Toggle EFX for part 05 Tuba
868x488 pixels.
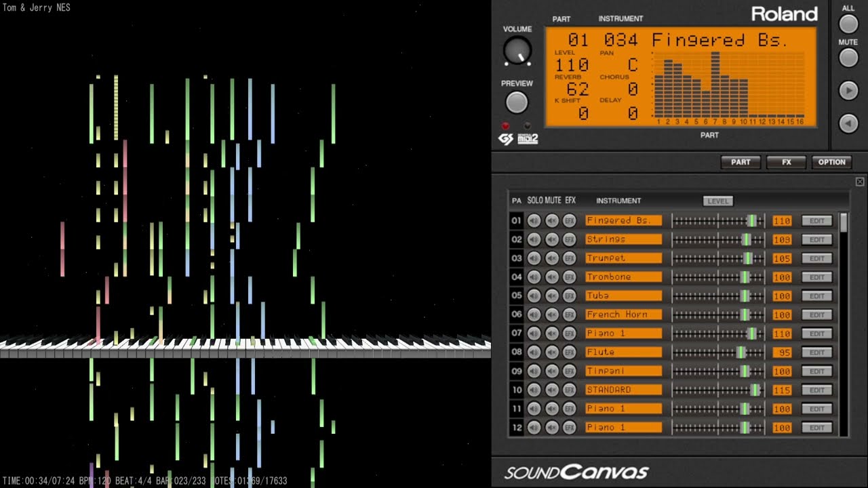[570, 296]
